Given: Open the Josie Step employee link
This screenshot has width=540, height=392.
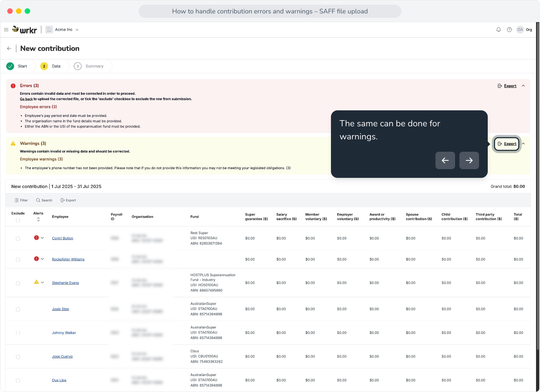Looking at the screenshot, I should point(61,309).
